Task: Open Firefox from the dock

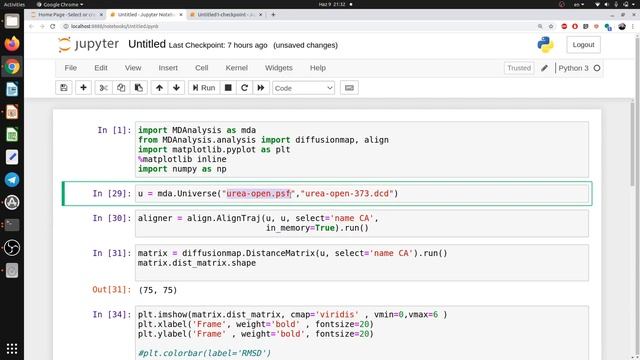Action: point(12,44)
